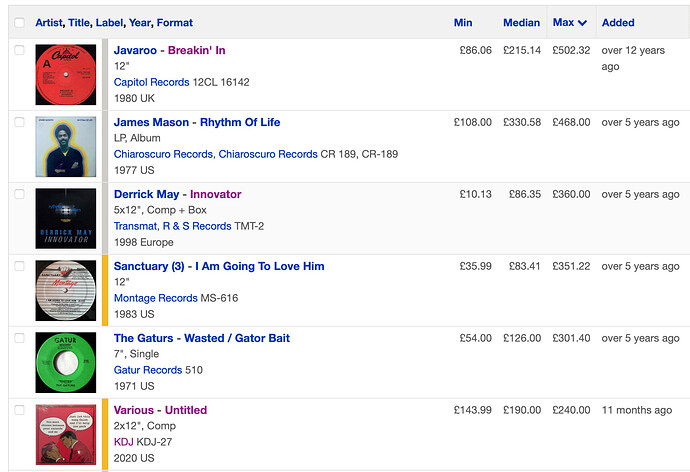Open Innovator release link

tap(216, 194)
